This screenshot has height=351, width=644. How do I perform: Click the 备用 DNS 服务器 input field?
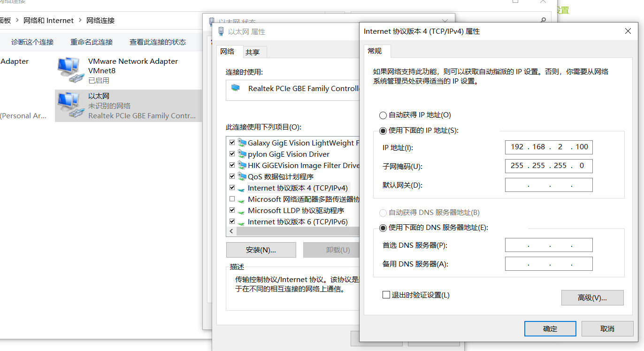549,264
